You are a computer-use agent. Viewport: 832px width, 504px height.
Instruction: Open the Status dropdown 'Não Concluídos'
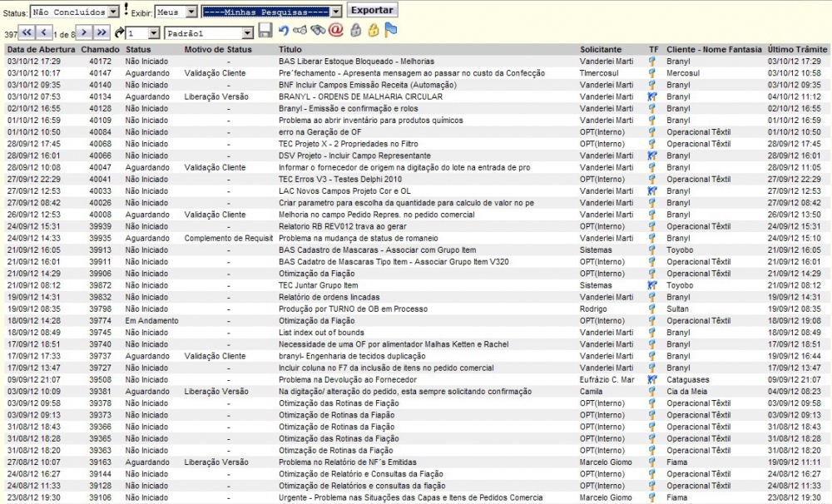click(x=74, y=12)
